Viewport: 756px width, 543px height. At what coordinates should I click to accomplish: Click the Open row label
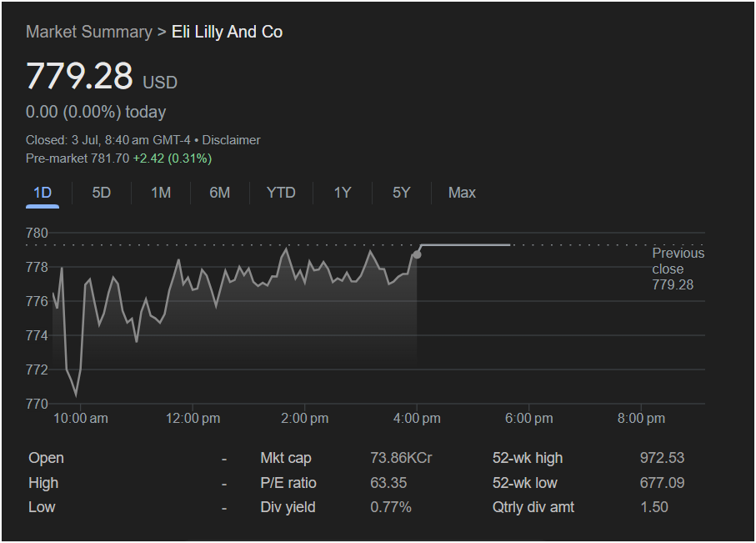(47, 458)
